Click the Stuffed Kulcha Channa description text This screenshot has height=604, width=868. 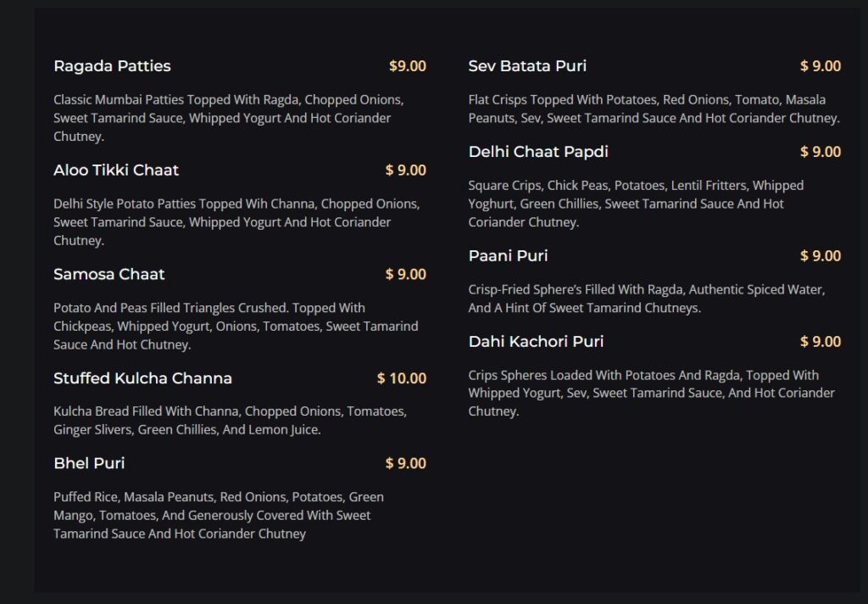[x=231, y=421]
